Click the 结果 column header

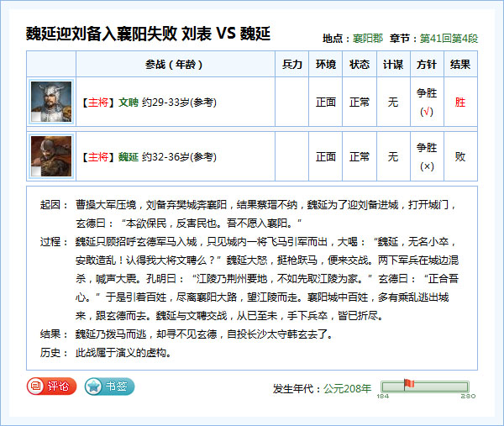tap(460, 64)
